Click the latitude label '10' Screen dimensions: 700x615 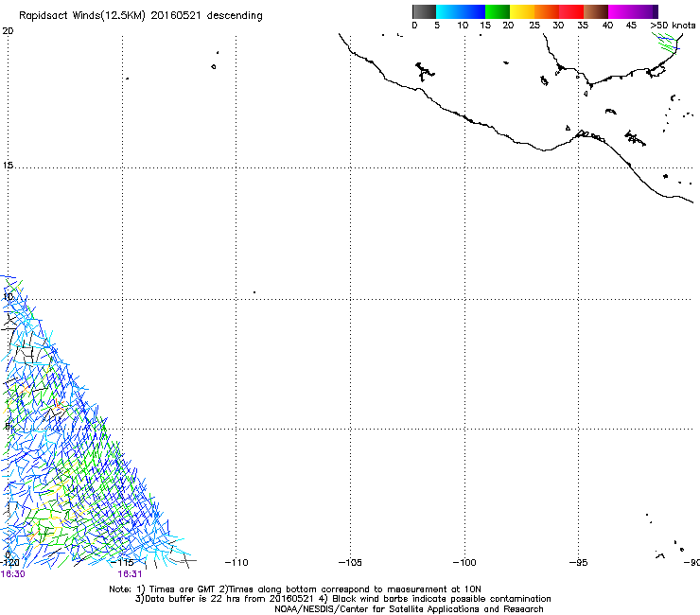pos(8,296)
